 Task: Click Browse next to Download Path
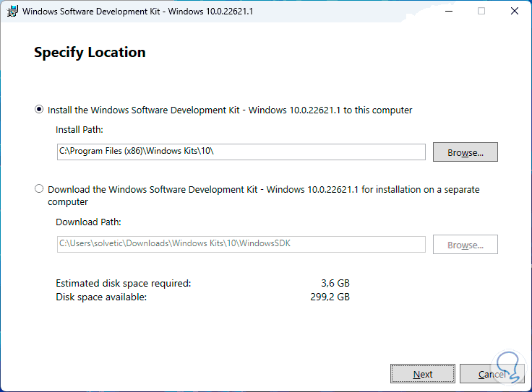[465, 244]
